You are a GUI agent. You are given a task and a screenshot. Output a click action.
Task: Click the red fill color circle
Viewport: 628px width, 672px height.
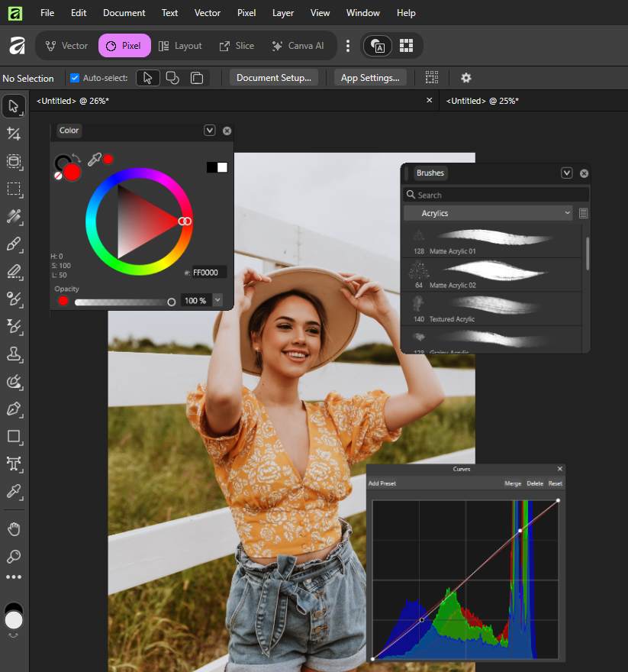[x=72, y=173]
